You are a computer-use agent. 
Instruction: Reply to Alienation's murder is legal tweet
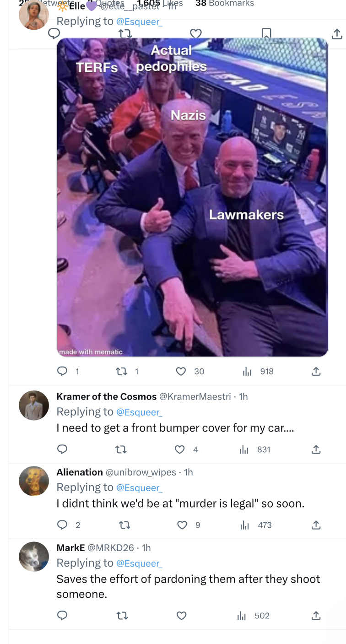62,525
